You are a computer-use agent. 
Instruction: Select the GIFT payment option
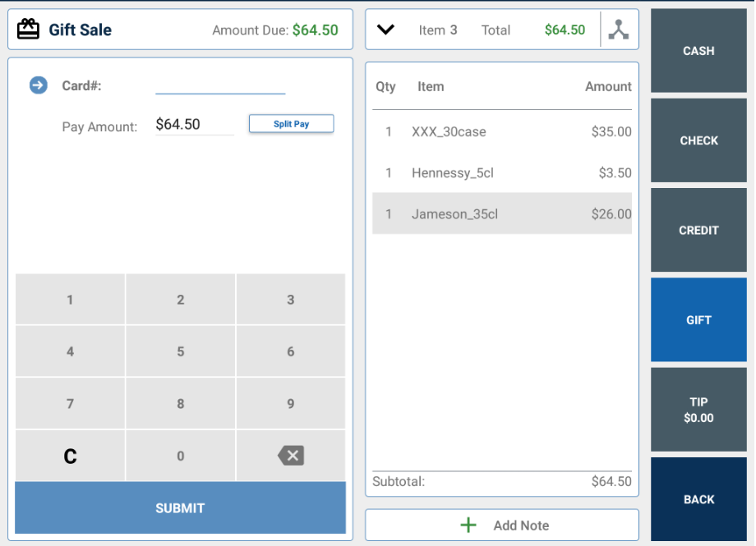(x=698, y=320)
